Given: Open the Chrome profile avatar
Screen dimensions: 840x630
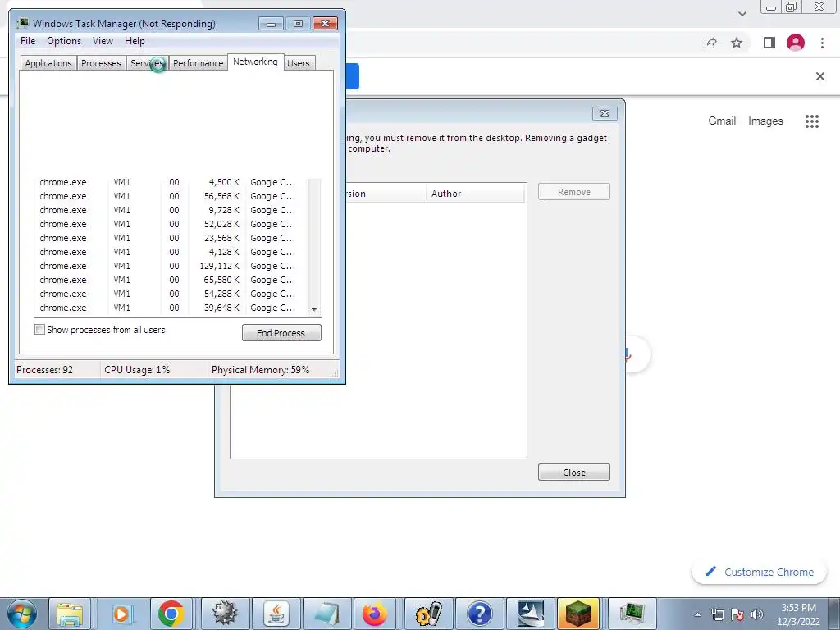Looking at the screenshot, I should [x=796, y=43].
